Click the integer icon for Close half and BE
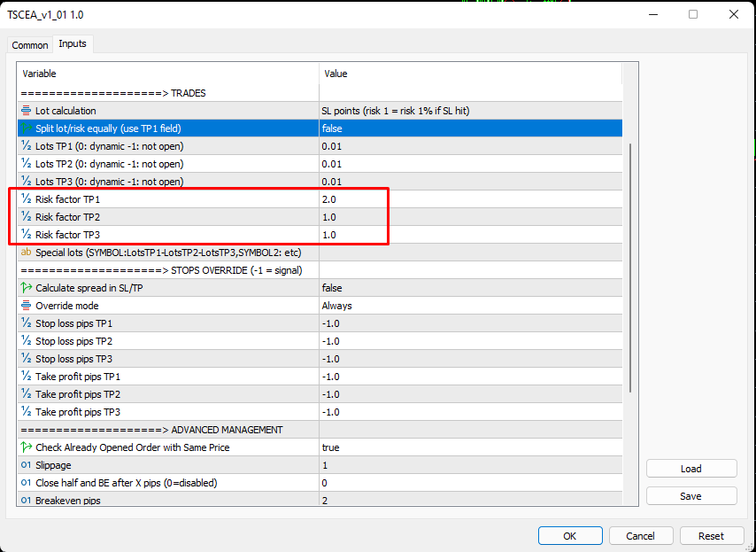The image size is (756, 552). pyautogui.click(x=26, y=483)
